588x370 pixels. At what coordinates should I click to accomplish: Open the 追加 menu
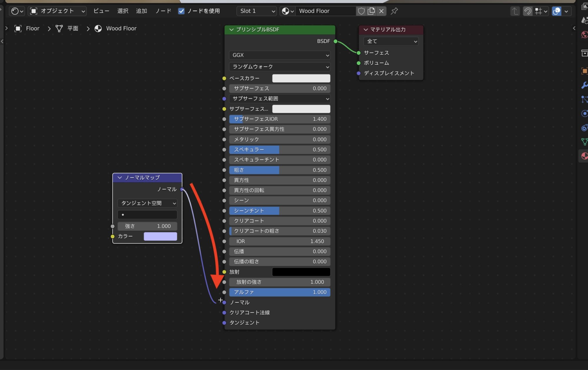(x=141, y=11)
